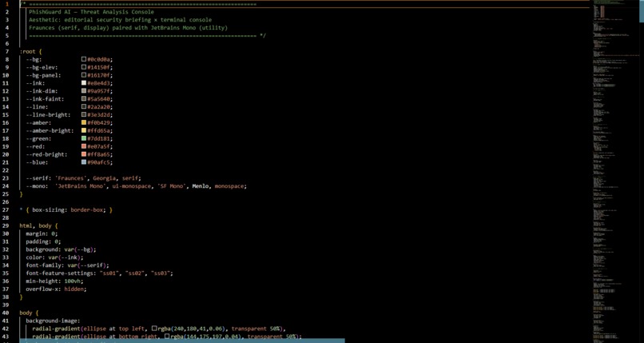This screenshot has width=644, height=343.
Task: Click the --blue color swatch #90afc5
Action: coord(84,162)
